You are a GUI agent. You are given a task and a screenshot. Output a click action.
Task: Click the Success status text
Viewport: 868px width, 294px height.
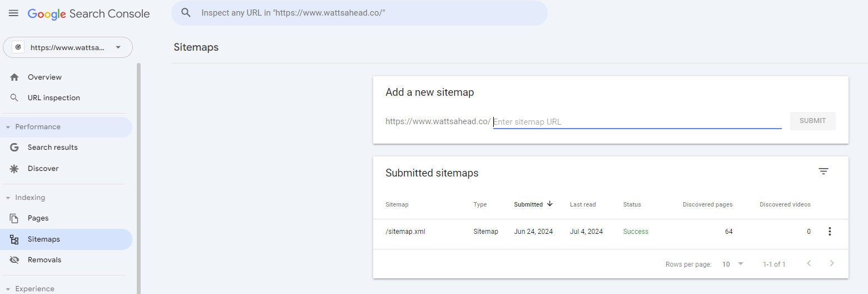pos(636,232)
